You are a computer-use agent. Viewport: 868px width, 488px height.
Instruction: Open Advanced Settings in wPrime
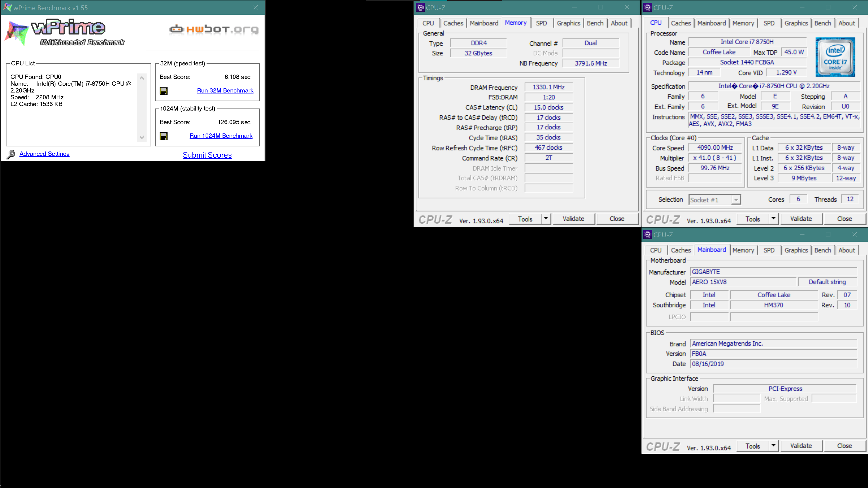coord(45,154)
